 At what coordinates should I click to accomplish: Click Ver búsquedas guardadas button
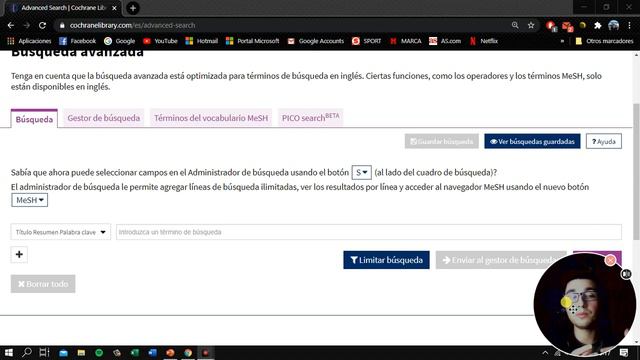tap(532, 141)
